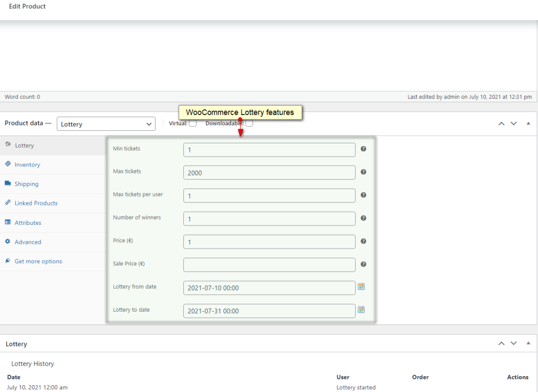Click the Order column header
This screenshot has width=538, height=392.
click(420, 377)
